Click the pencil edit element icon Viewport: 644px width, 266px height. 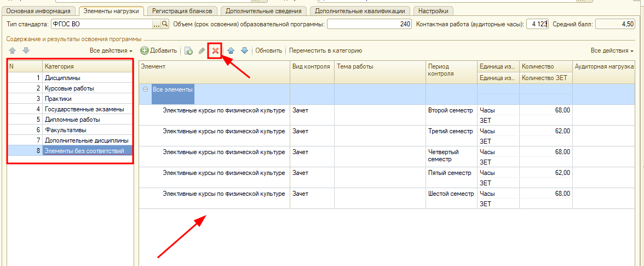tap(202, 50)
